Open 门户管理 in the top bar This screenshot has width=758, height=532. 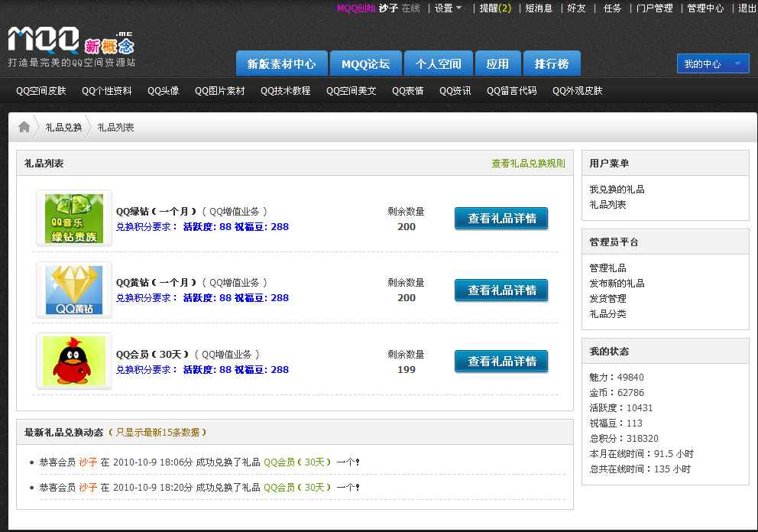click(655, 8)
